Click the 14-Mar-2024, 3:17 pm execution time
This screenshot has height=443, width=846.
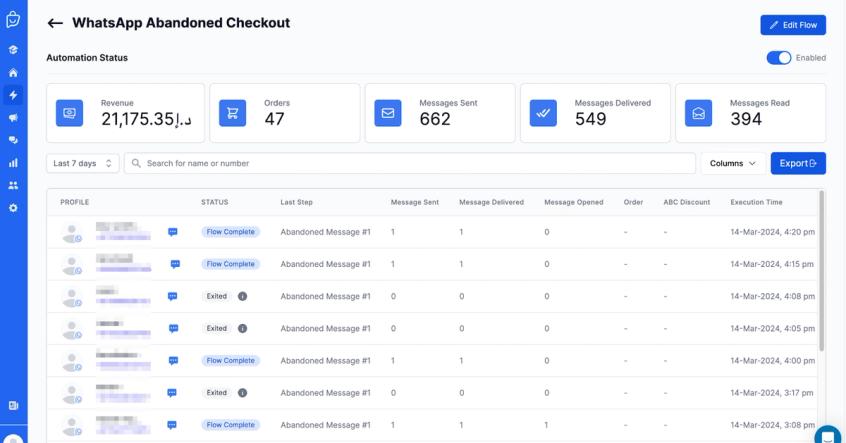pos(772,393)
